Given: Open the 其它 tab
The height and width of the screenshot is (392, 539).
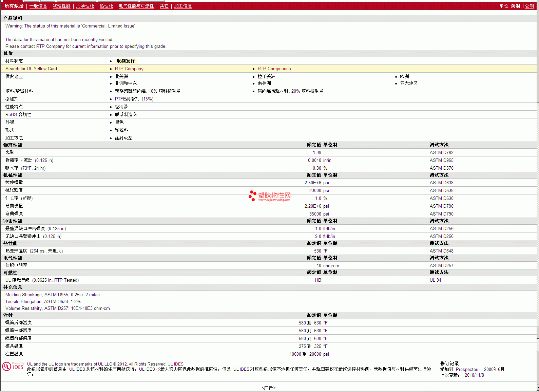Looking at the screenshot, I should [x=164, y=6].
